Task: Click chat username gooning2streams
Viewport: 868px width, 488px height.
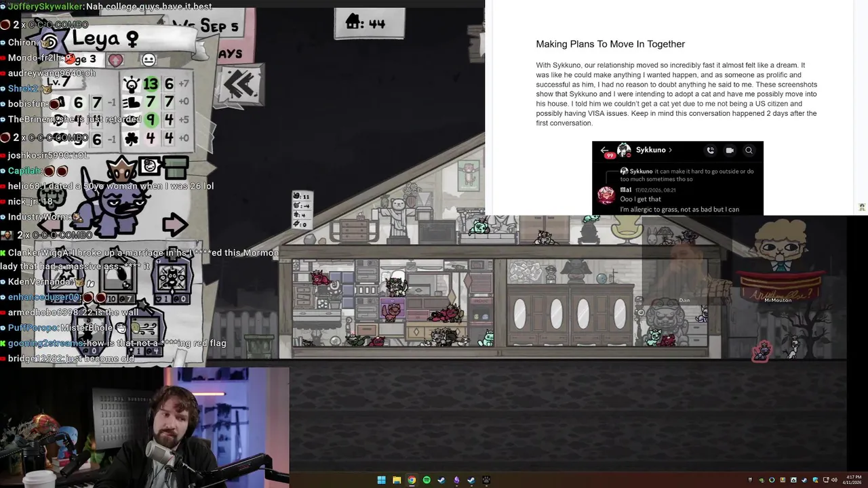Action: [x=47, y=343]
